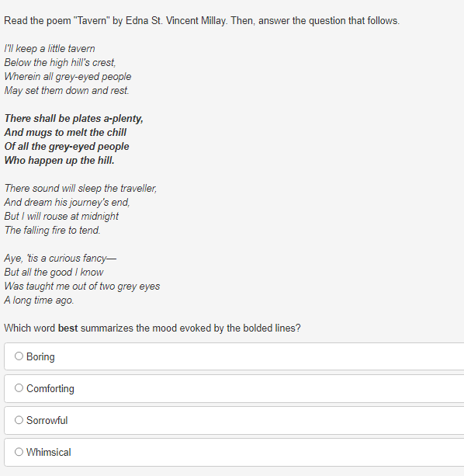Click the 'Comforting' answer label text
Viewport: 464px width, 476px height.
pyautogui.click(x=50, y=388)
